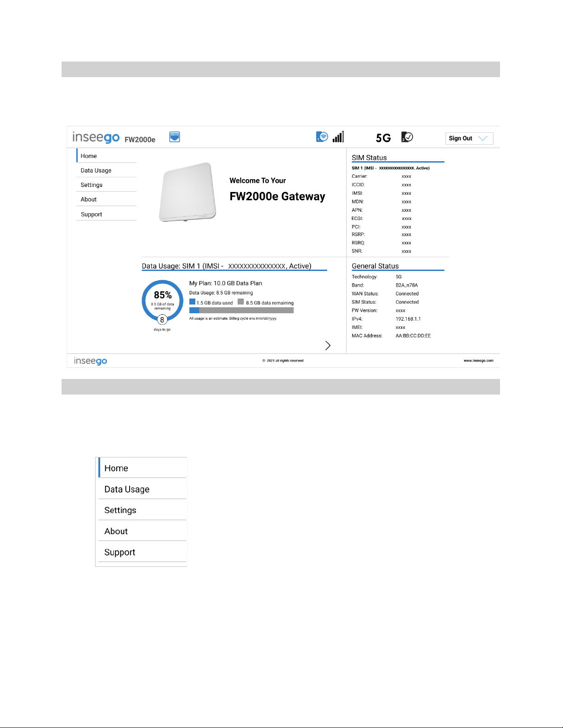Click the FW2000e Gateway welcome title
Image resolution: width=563 pixels, height=728 pixels.
277,197
